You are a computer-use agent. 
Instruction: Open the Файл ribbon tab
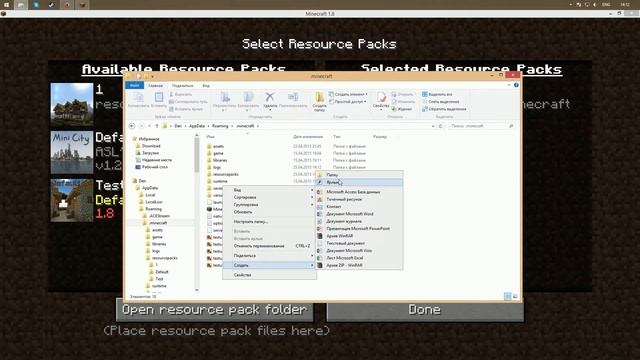pos(134,86)
